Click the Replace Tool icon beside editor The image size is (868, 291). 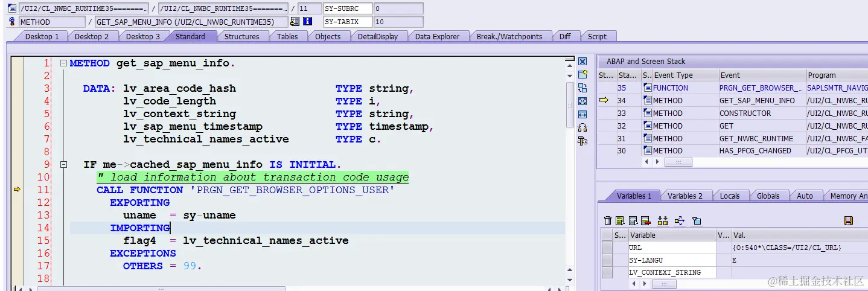click(x=582, y=88)
